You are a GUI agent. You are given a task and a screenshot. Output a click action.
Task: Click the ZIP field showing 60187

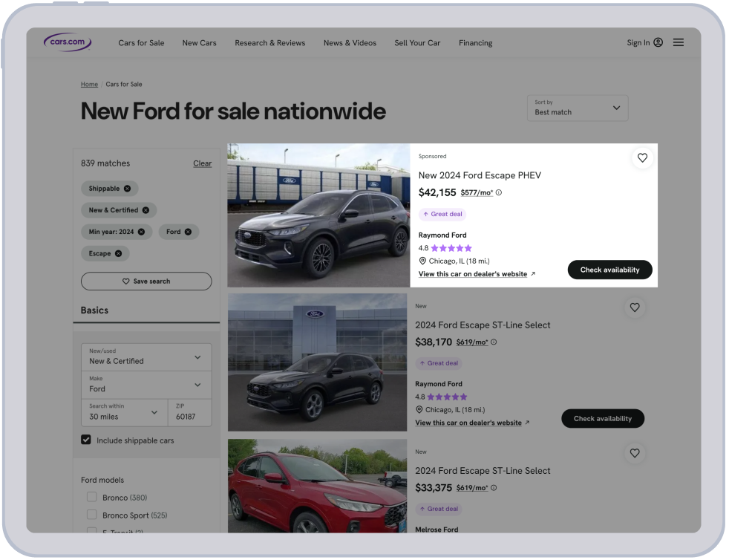(x=191, y=414)
